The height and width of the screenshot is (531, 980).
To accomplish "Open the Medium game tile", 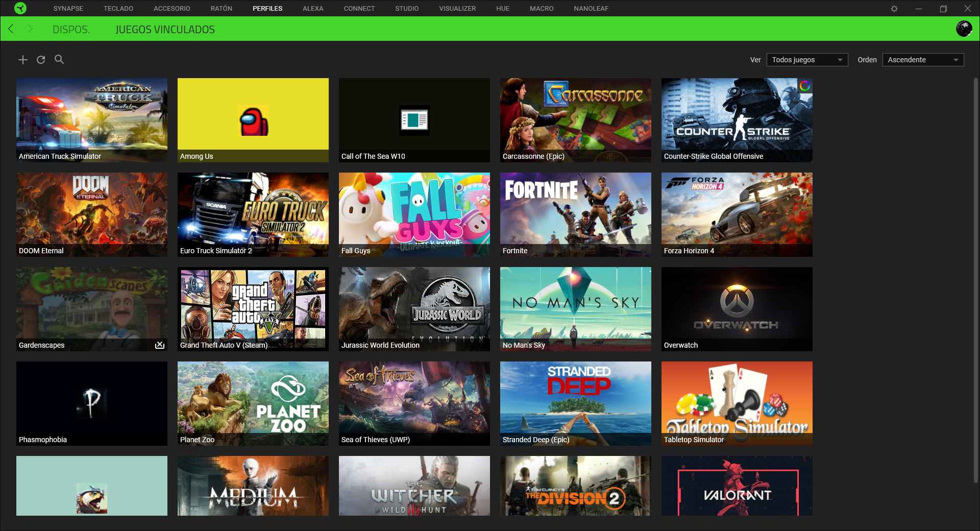I will click(x=253, y=486).
